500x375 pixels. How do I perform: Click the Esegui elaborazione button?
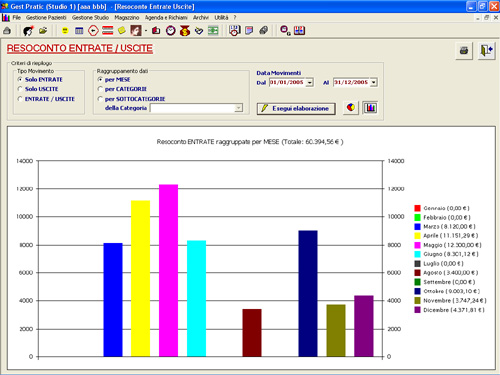[x=296, y=109]
